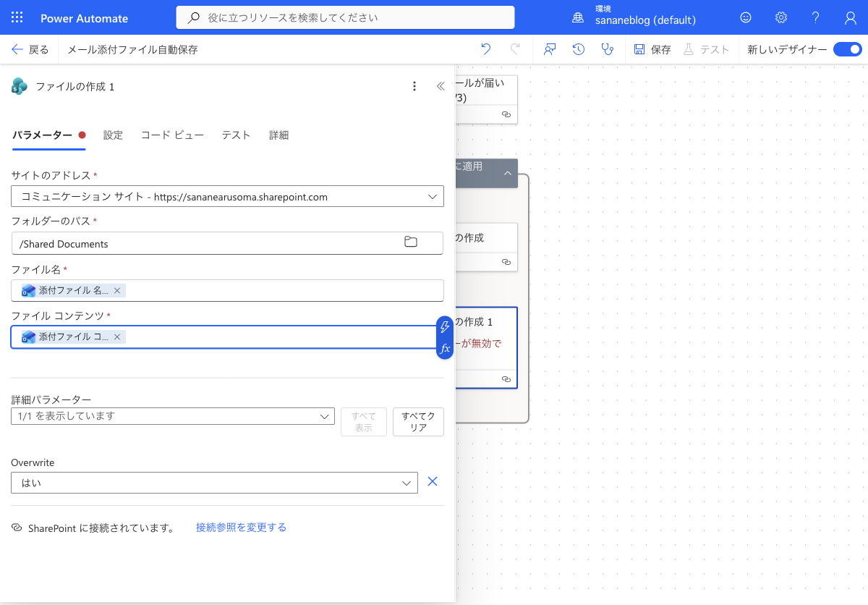Image resolution: width=868 pixels, height=605 pixels.
Task: Remove the 添付ファイル コ token
Action: click(x=117, y=337)
